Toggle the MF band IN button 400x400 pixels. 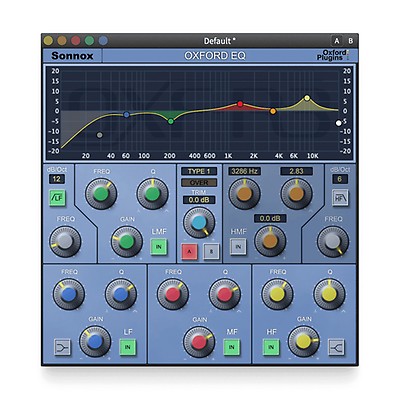pos(231,347)
